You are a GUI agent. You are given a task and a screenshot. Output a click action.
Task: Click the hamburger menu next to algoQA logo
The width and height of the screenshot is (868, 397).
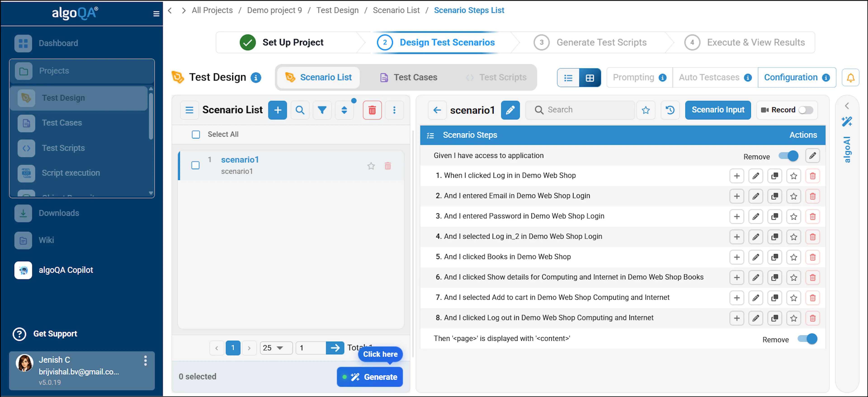pyautogui.click(x=156, y=14)
